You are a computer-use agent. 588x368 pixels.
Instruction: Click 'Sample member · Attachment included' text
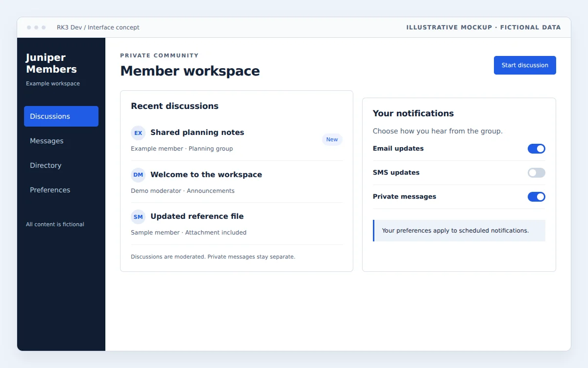pyautogui.click(x=189, y=233)
